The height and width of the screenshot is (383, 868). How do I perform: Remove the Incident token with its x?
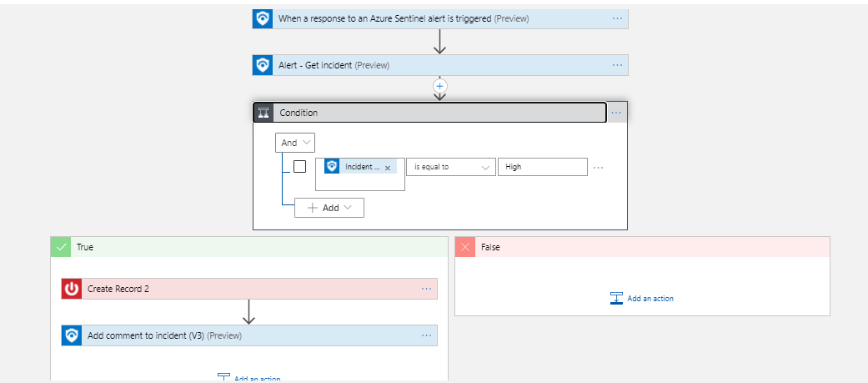coord(388,168)
